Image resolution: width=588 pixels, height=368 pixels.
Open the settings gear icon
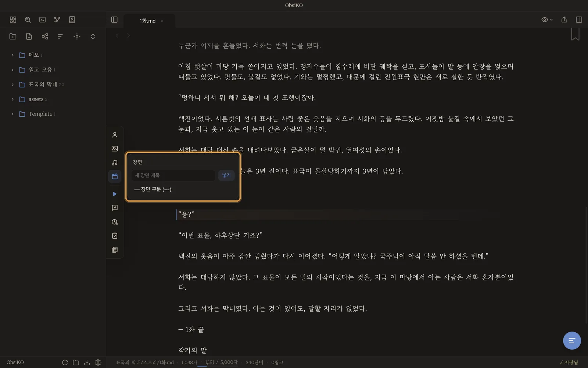click(98, 362)
